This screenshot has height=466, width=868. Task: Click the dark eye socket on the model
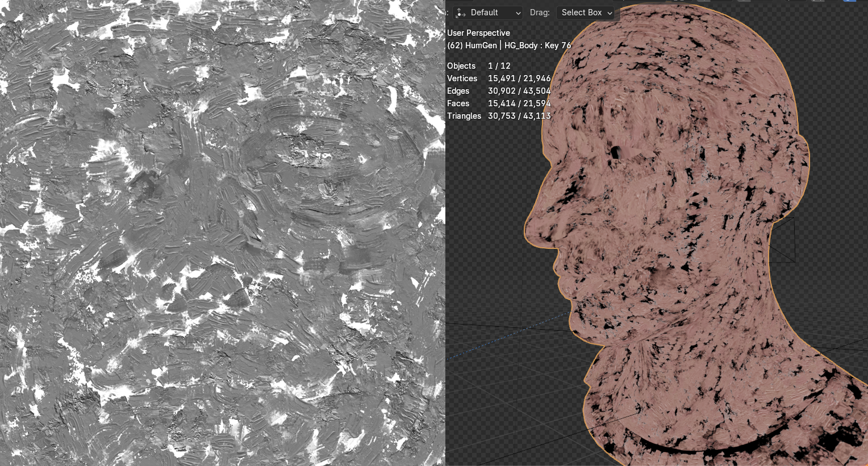coord(615,152)
